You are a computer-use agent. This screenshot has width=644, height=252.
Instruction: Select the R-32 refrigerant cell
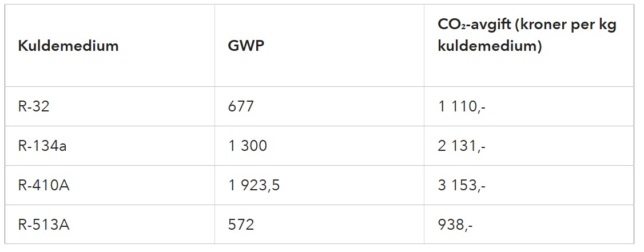(x=34, y=107)
